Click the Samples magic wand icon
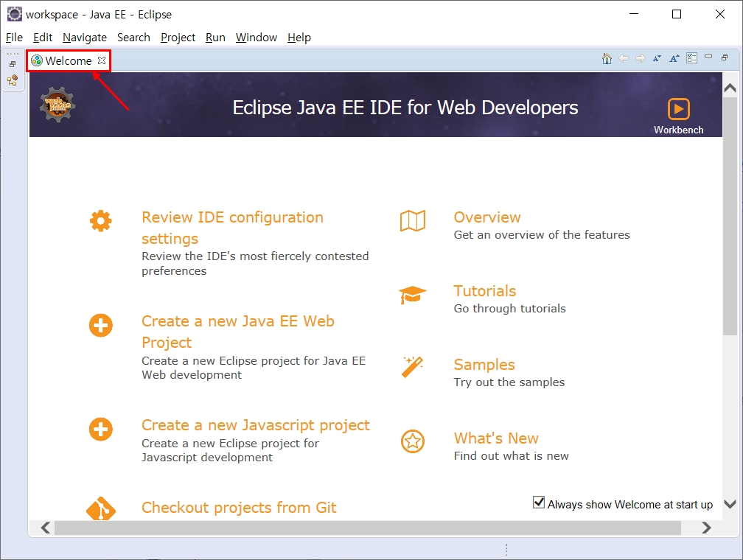The image size is (743, 560). (412, 367)
